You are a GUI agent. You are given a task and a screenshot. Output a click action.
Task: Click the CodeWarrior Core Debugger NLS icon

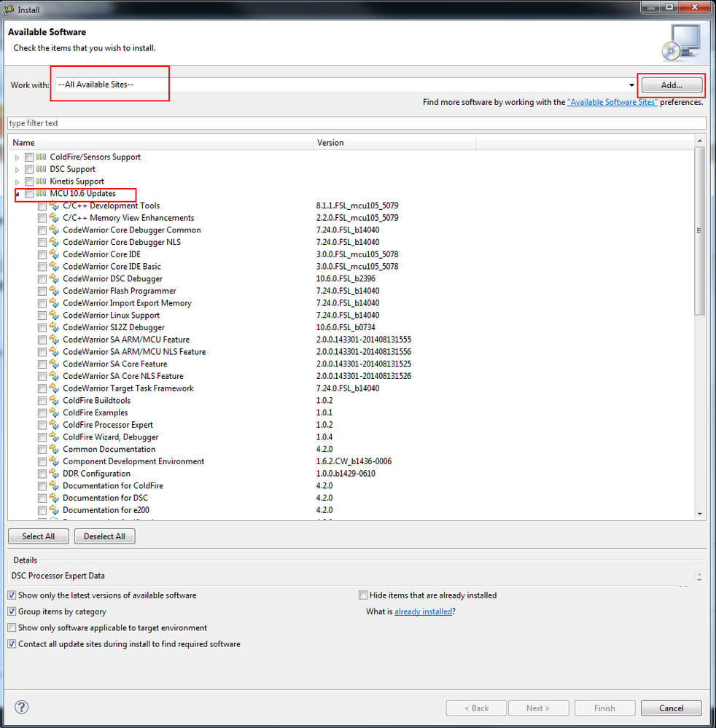pyautogui.click(x=55, y=242)
